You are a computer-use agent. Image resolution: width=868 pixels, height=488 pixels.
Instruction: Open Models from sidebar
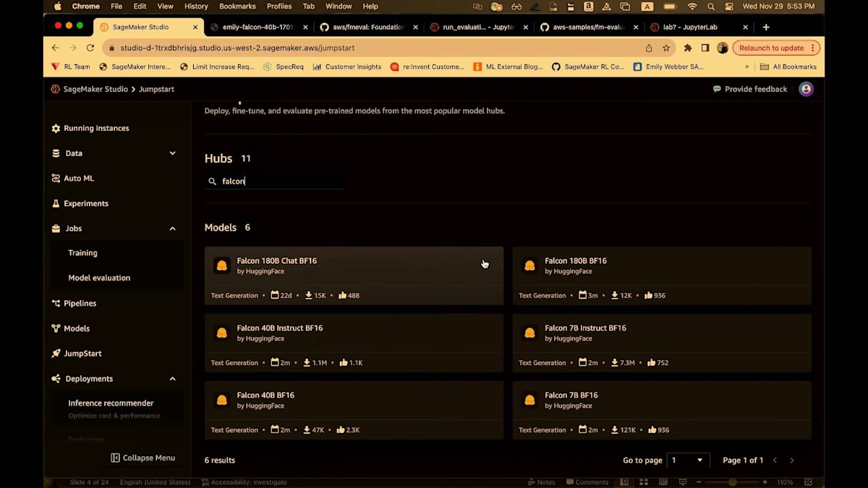(71, 328)
